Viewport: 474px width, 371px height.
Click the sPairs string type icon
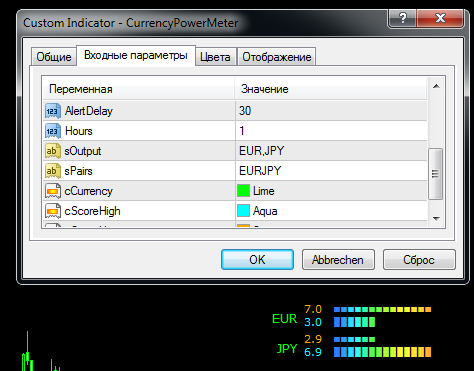[53, 171]
